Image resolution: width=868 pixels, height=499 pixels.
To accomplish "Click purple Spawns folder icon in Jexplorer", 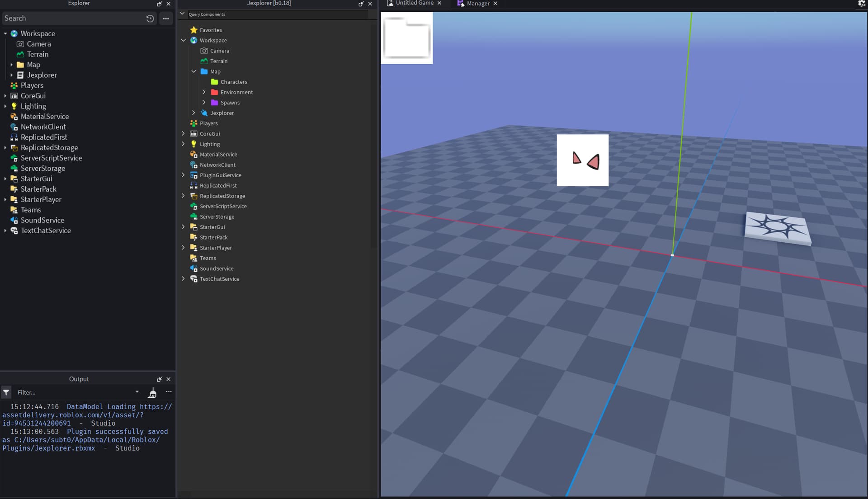I will click(215, 103).
